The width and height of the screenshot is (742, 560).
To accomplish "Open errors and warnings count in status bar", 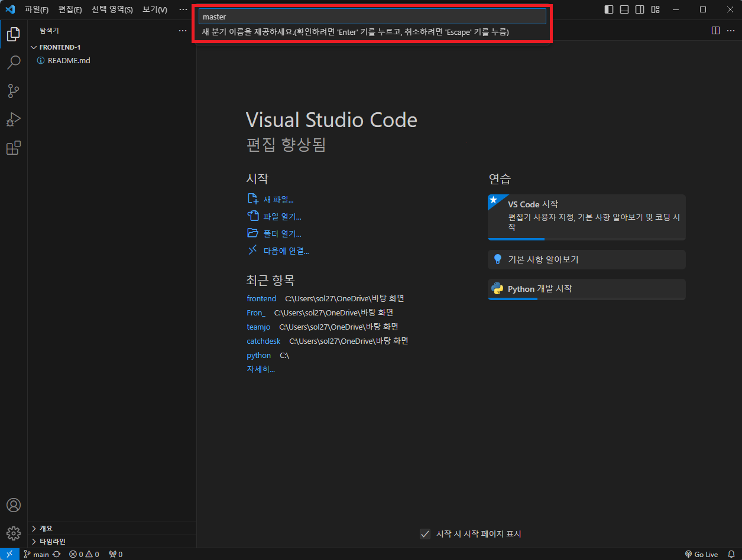I will pyautogui.click(x=84, y=554).
